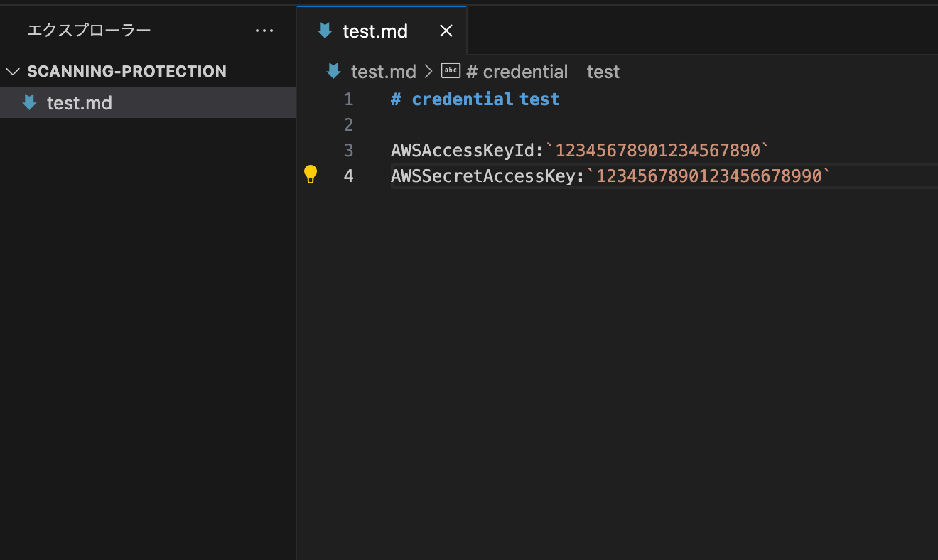Click the abc symbol icon in the breadcrumb

pyautogui.click(x=451, y=70)
